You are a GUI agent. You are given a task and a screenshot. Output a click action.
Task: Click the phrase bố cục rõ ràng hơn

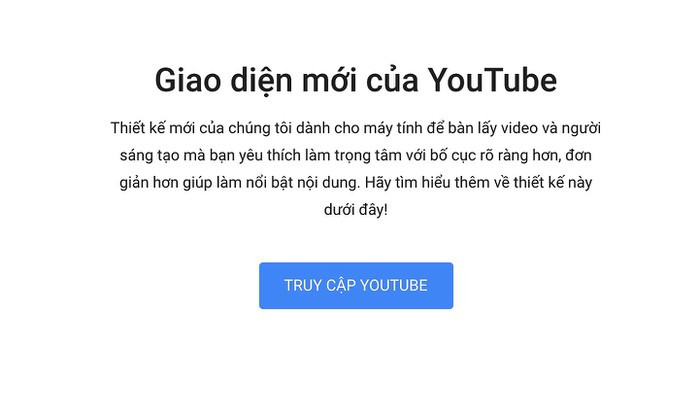(494, 156)
